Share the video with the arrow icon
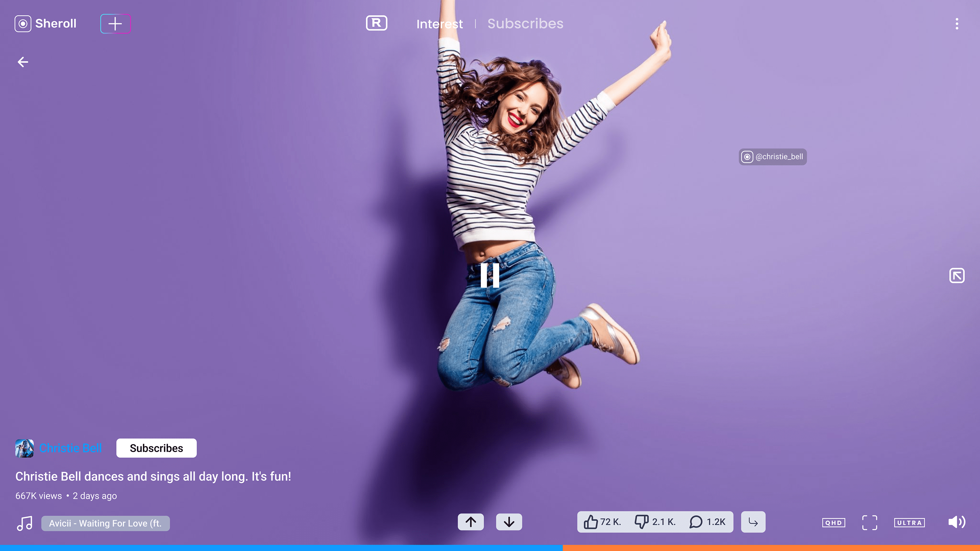980x551 pixels. point(753,522)
